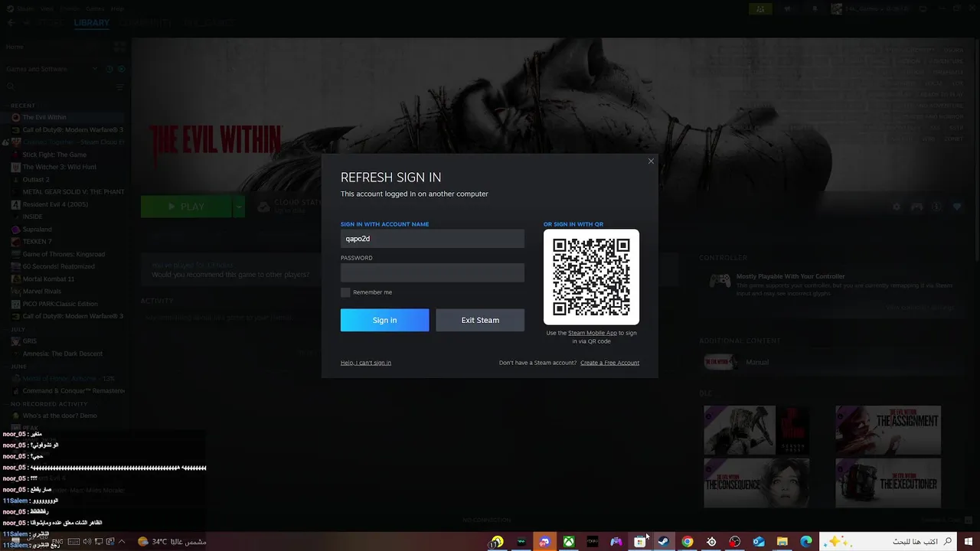The height and width of the screenshot is (551, 980).
Task: Open the Games menu in Steam
Action: (x=95, y=8)
